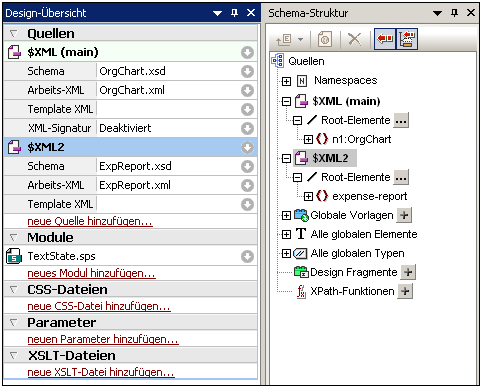
Task: Click the Alle globalen Typen icon
Action: tap(300, 254)
